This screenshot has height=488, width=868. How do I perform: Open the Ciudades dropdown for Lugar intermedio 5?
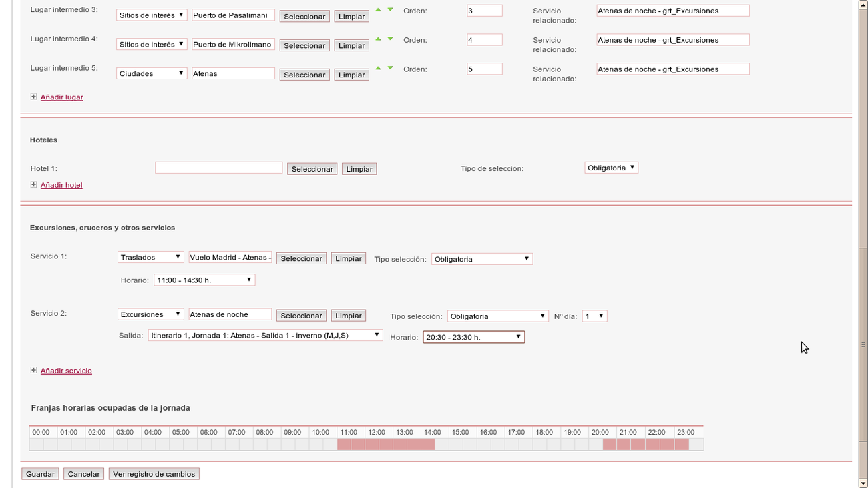point(152,73)
